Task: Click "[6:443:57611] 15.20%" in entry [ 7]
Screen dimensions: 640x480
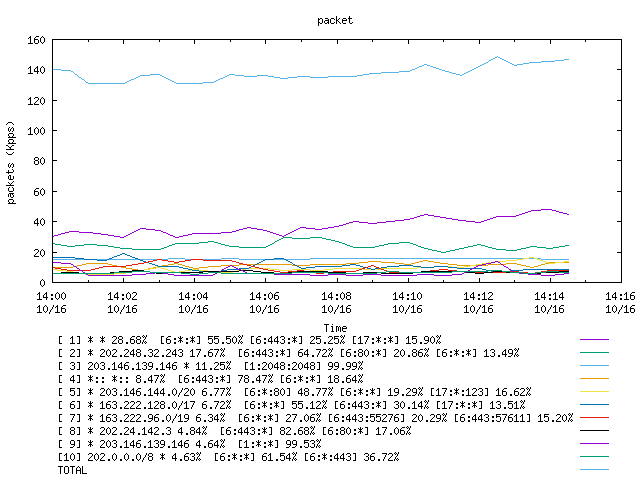Action: point(513,418)
